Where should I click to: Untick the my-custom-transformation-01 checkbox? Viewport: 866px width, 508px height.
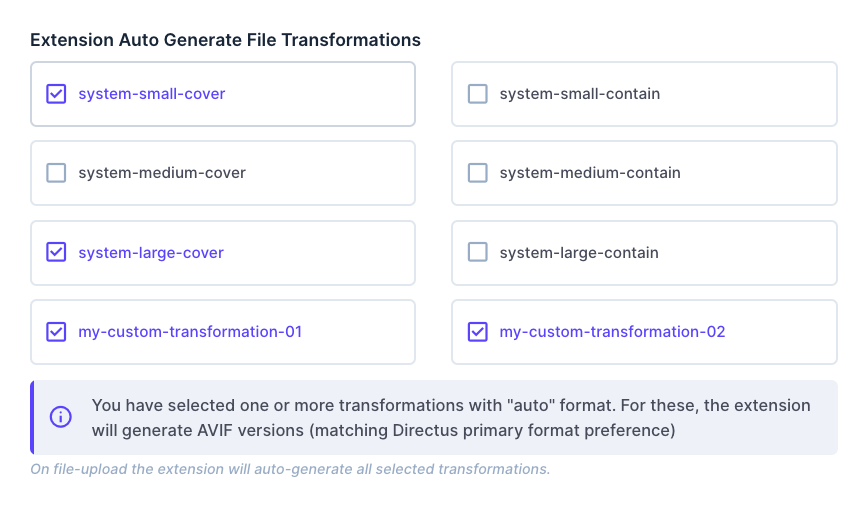point(57,331)
